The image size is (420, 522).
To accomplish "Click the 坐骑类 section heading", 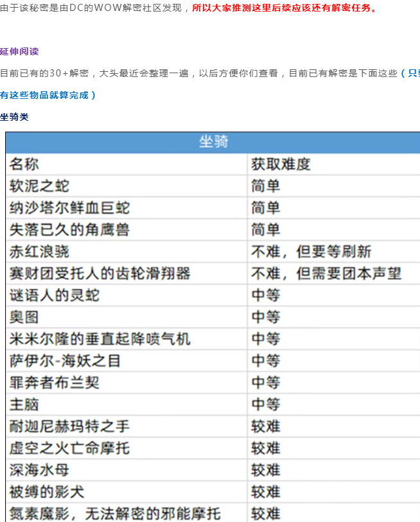I will pyautogui.click(x=14, y=117).
